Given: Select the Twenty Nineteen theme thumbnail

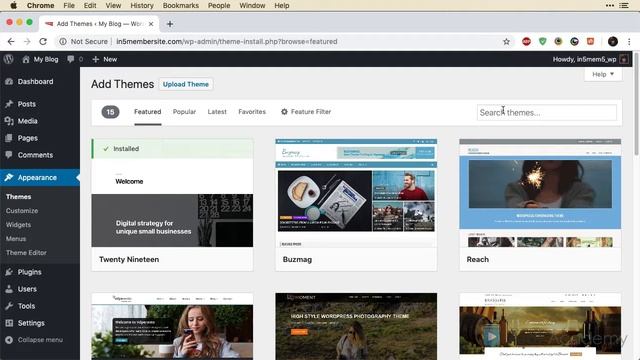Looking at the screenshot, I should point(172,193).
